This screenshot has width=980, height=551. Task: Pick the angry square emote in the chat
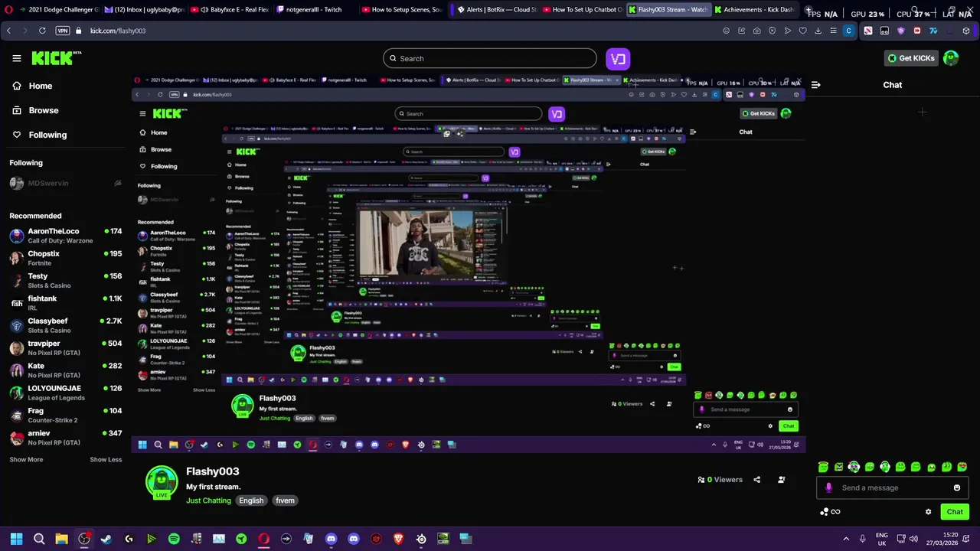pyautogui.click(x=838, y=467)
